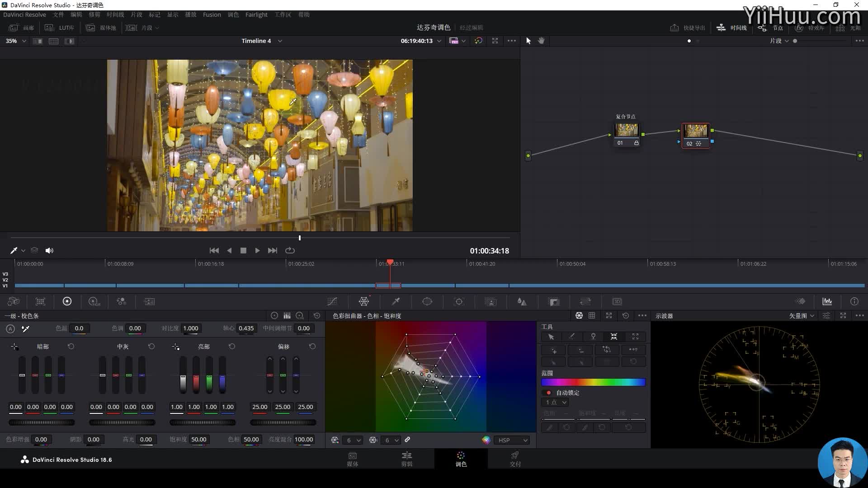Click the 对比度 contrast value field
The width and height of the screenshot is (868, 488).
(191, 328)
